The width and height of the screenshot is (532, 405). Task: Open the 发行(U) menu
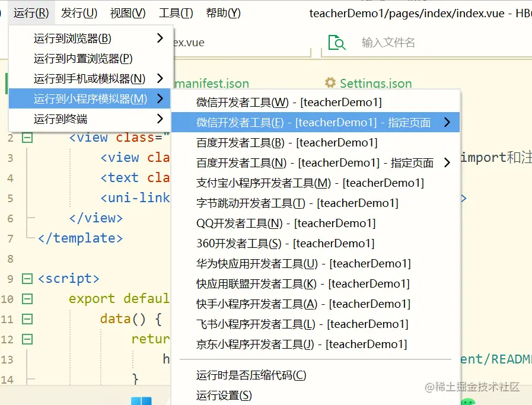click(79, 13)
